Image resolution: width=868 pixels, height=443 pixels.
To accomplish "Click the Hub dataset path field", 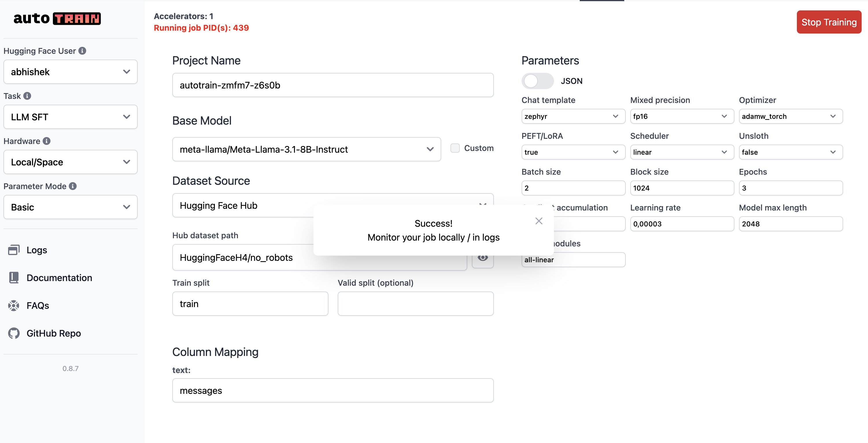I will 320,258.
